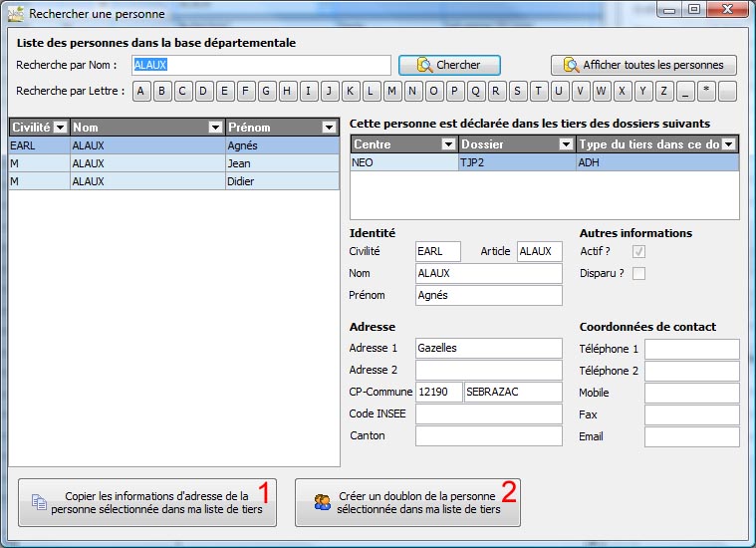The image size is (756, 548).
Task: Select the Agnés ALAUX row
Action: pyautogui.click(x=174, y=145)
